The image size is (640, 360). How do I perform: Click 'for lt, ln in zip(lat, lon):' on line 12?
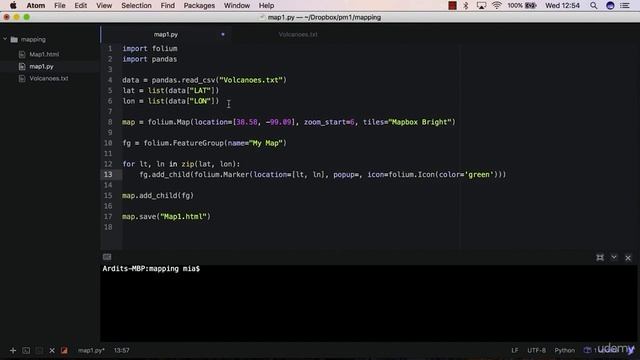click(x=181, y=164)
